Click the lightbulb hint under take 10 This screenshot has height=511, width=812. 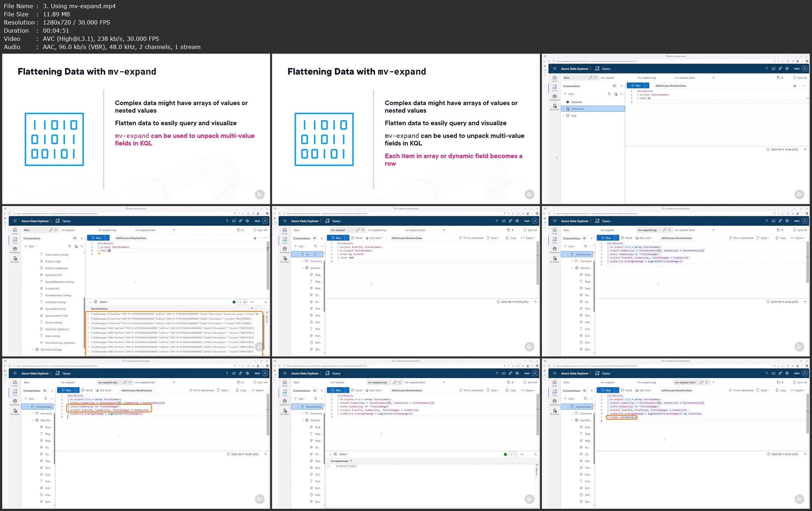(x=99, y=254)
